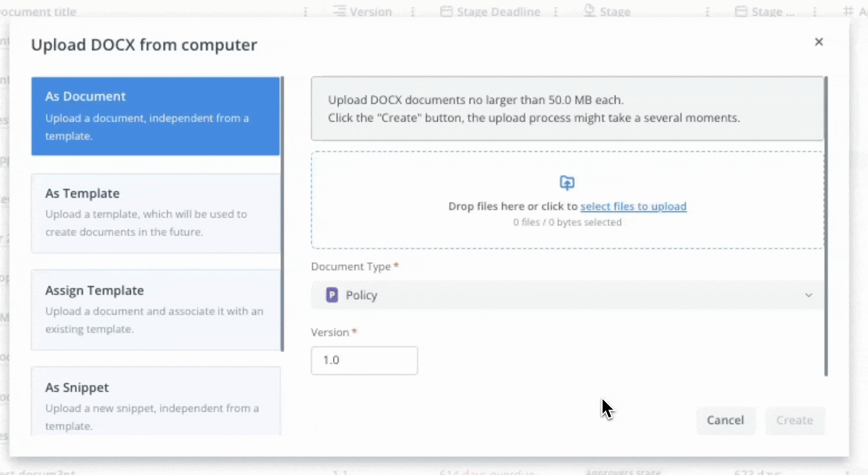Open Stage Deadline column options dots

click(x=555, y=12)
